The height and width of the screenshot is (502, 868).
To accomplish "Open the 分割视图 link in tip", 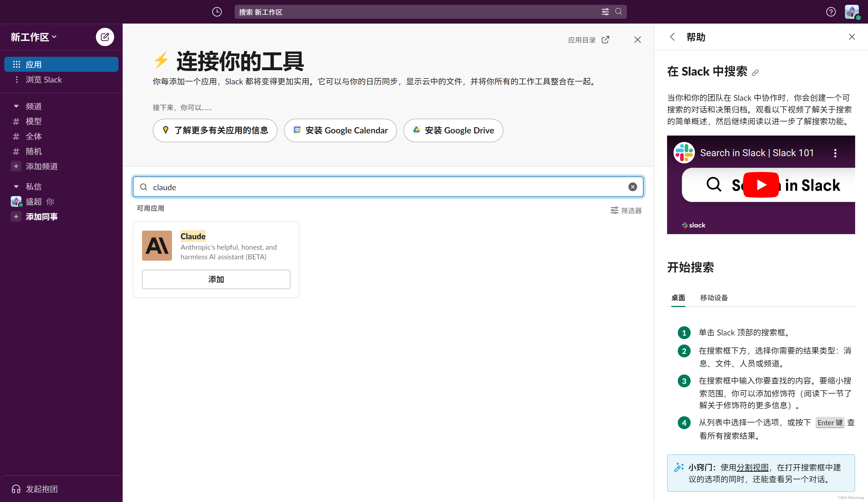I will (x=752, y=467).
